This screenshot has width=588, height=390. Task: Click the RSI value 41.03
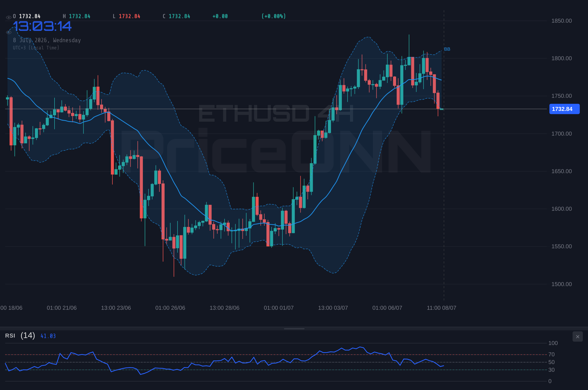tap(48, 336)
